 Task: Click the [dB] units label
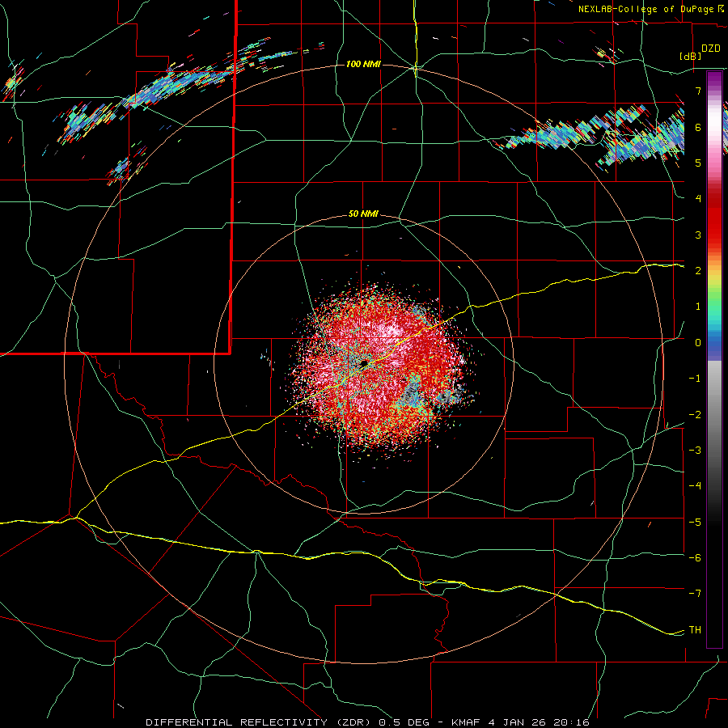click(x=691, y=56)
